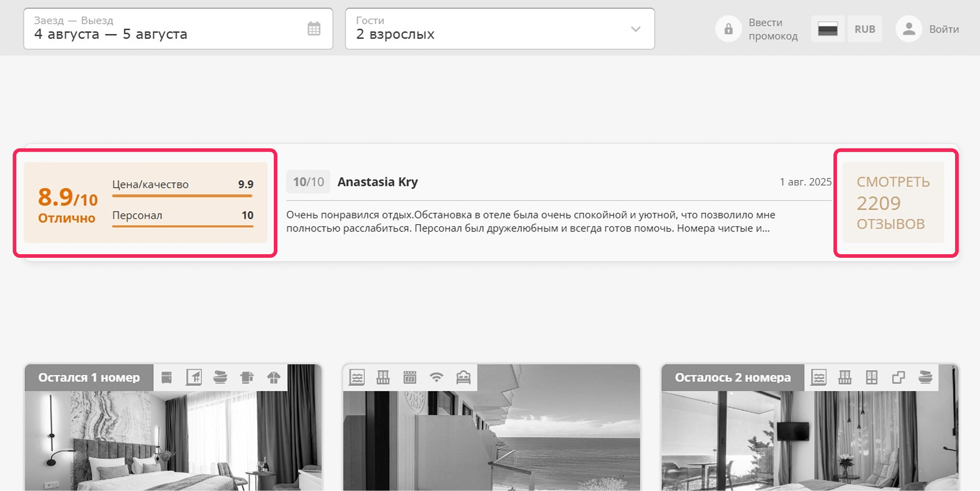Screen dimensions: 980x491
Task: Open the language flag selector
Action: point(827,29)
